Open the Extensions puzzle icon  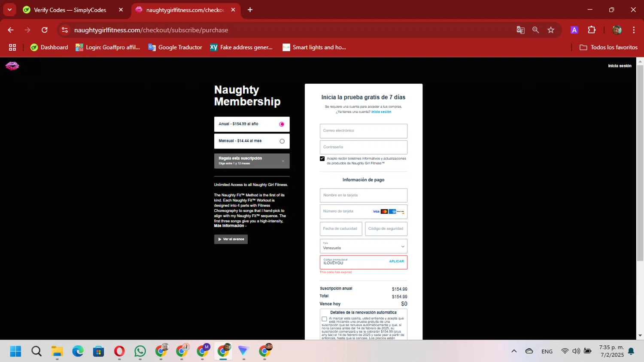click(592, 30)
